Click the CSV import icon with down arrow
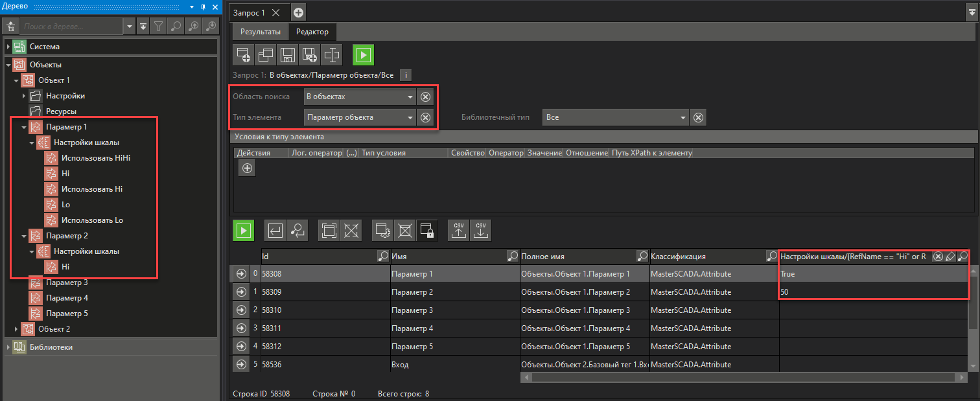Screen dimensions: 980x401 pyautogui.click(x=481, y=230)
